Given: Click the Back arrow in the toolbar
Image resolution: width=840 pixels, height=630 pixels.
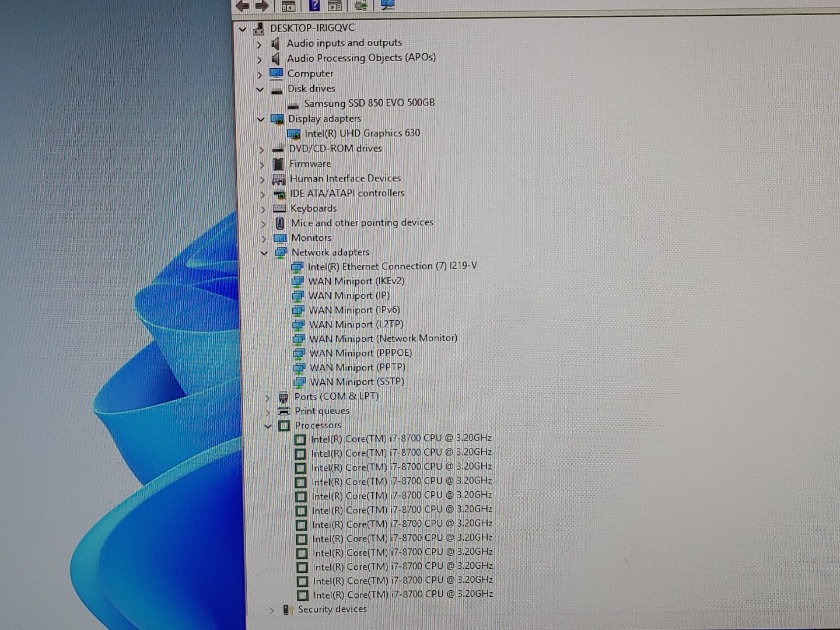Looking at the screenshot, I should pyautogui.click(x=242, y=6).
